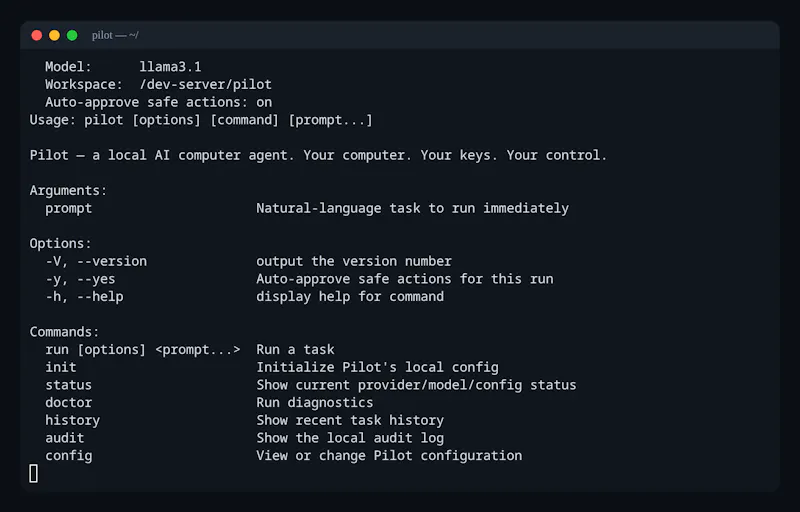Click the 'config' command text
This screenshot has height=512, width=800.
[68, 455]
